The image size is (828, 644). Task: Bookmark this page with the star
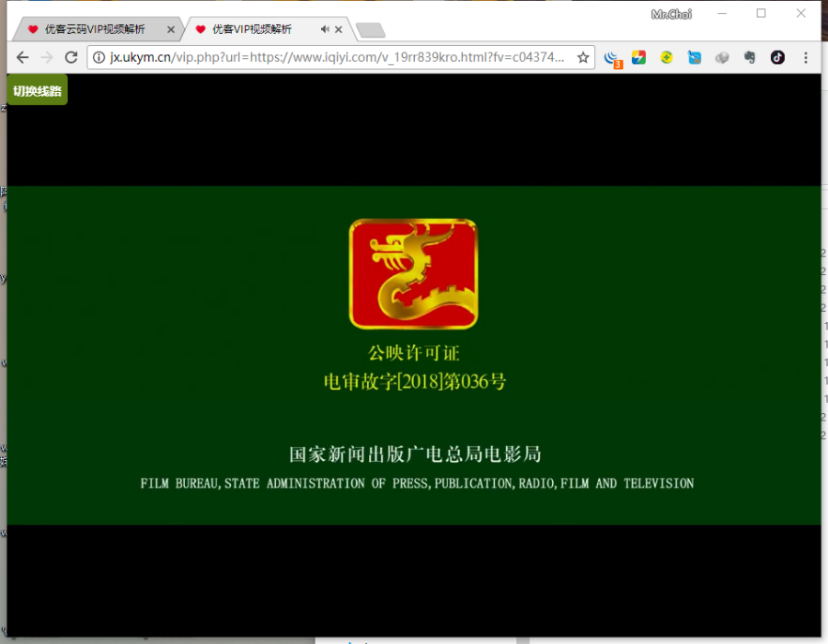pos(583,57)
